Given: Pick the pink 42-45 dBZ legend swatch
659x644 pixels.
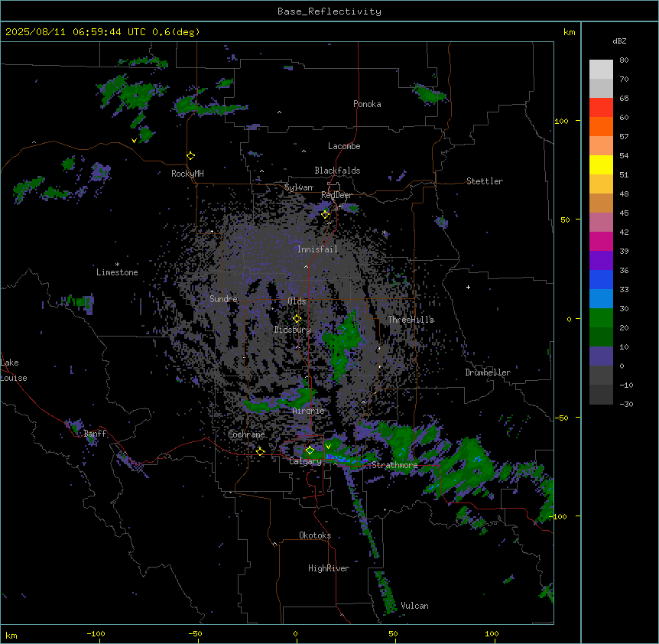Looking at the screenshot, I should point(601,222).
